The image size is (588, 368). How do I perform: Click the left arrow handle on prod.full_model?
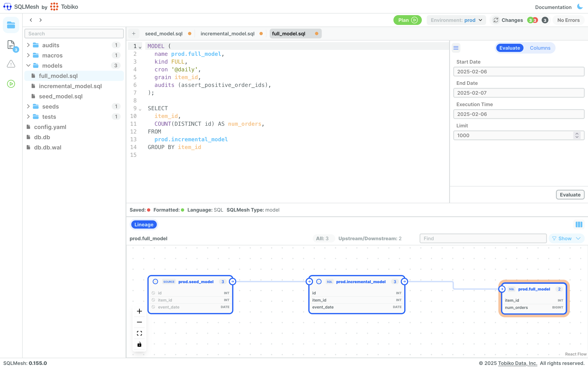click(x=502, y=289)
